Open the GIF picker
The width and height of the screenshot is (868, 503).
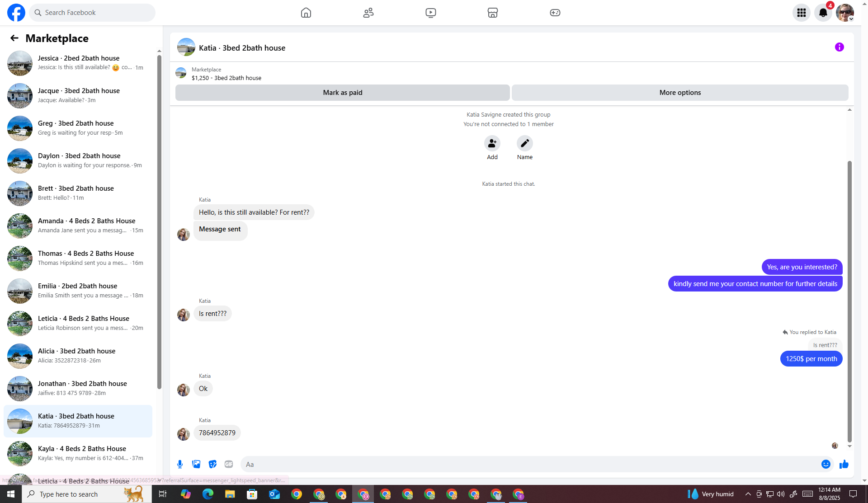pyautogui.click(x=229, y=464)
